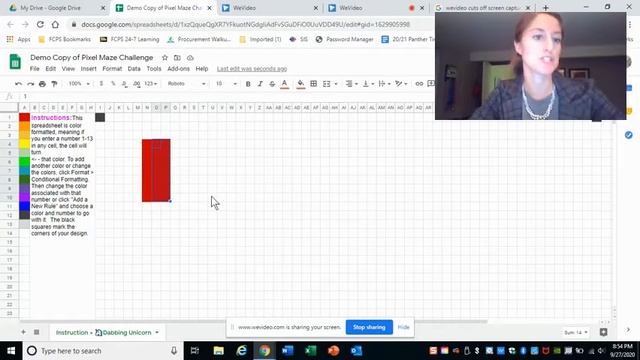The height and width of the screenshot is (360, 640).
Task: Open the Dabbing Unicorn sheet tab arrow menu
Action: click(157, 332)
